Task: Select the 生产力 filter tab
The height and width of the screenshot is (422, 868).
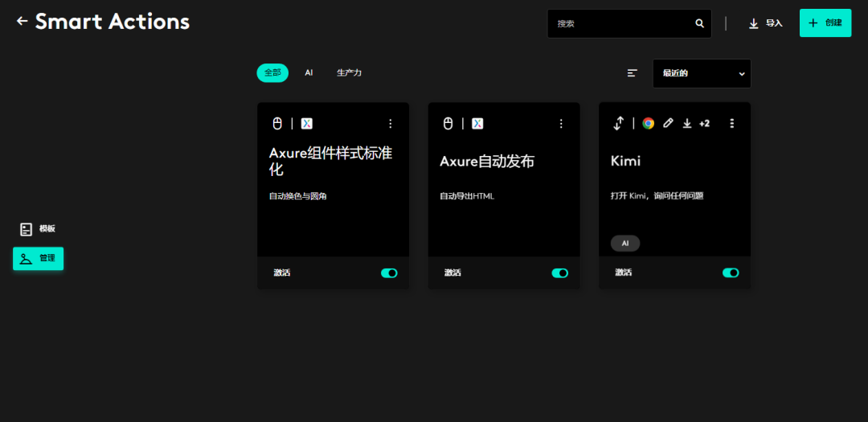Action: coord(350,72)
